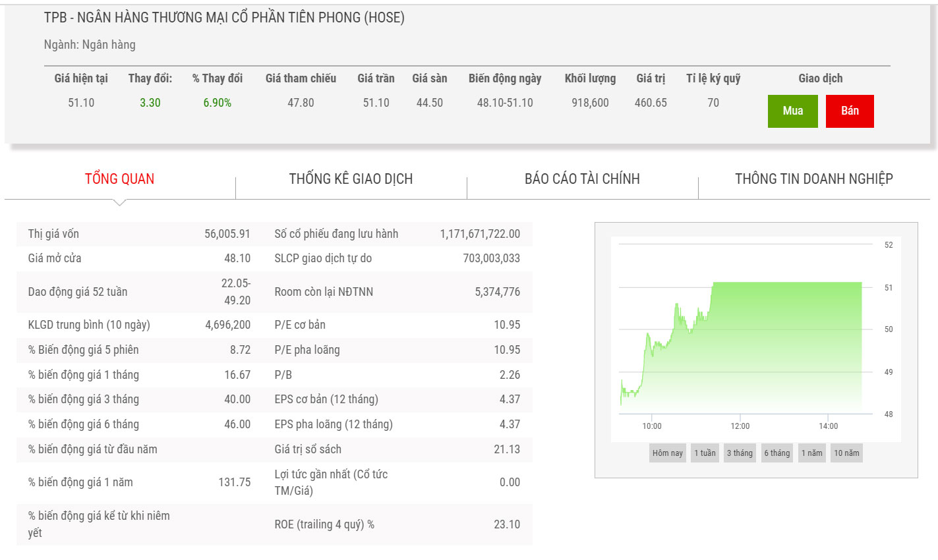938x560 pixels.
Task: Display the 1 năm price chart
Action: (x=811, y=453)
